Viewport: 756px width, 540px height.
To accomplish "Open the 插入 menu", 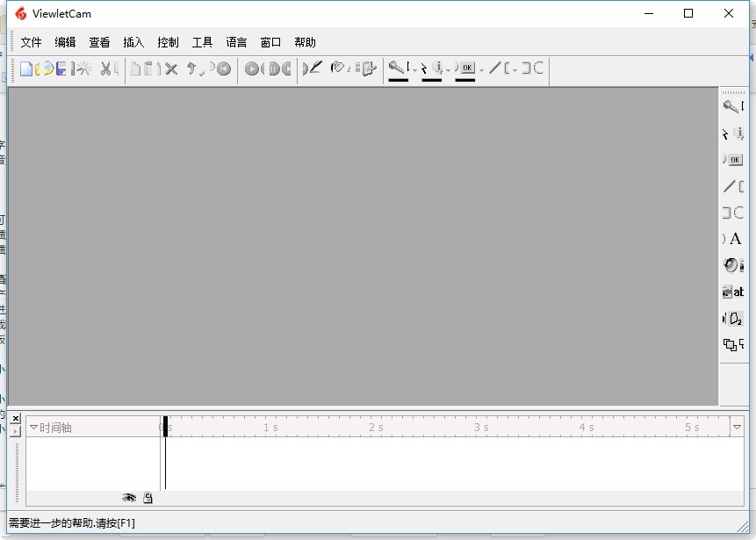I will pyautogui.click(x=133, y=42).
